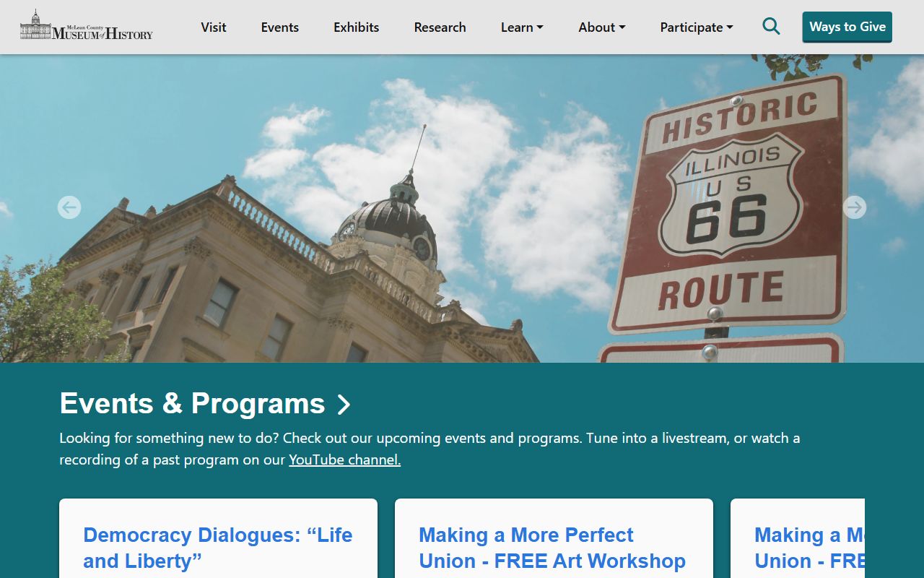Go to the Exhibits page

pos(357,27)
